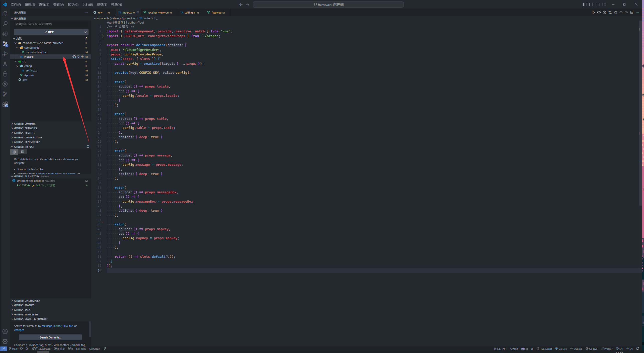
Task: Switch to App.vue editor tab
Action: (218, 13)
